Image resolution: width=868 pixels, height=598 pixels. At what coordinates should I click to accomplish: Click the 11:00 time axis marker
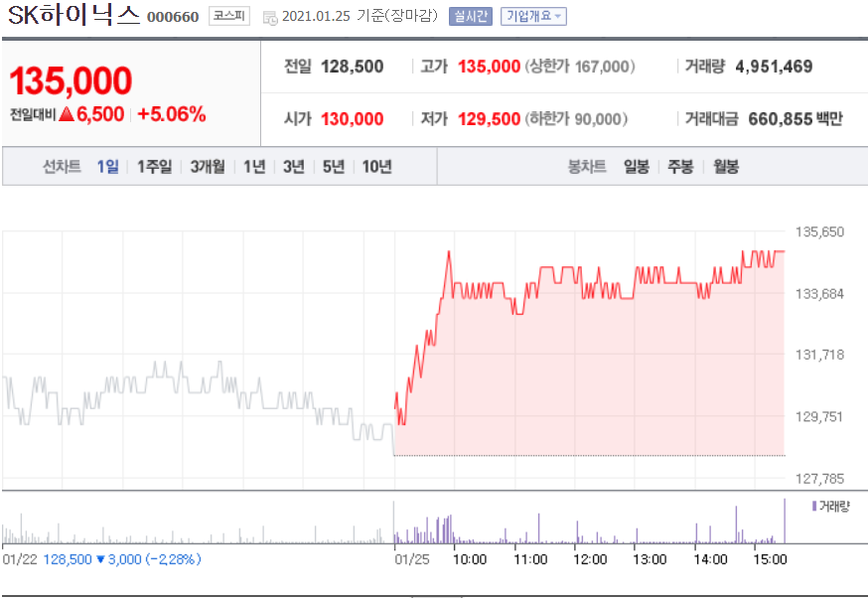[x=530, y=559]
